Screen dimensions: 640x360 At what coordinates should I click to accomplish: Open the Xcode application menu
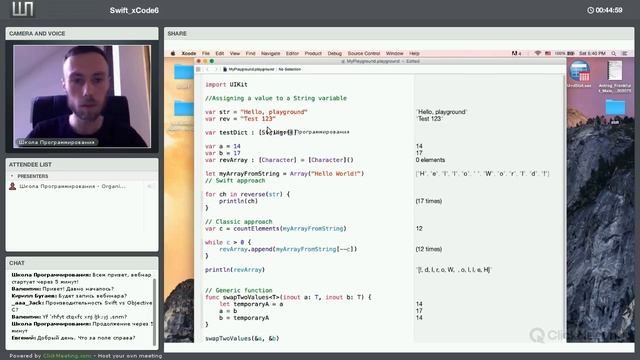[189, 53]
